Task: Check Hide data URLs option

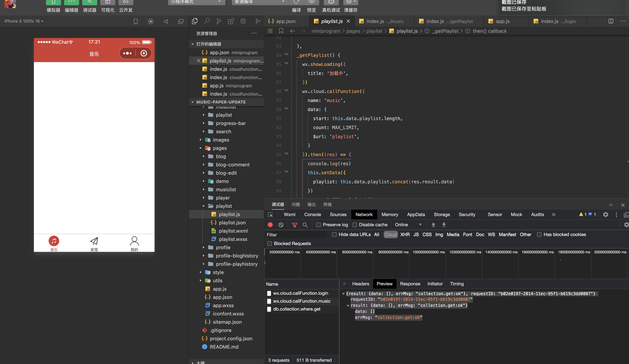Action: (x=334, y=234)
